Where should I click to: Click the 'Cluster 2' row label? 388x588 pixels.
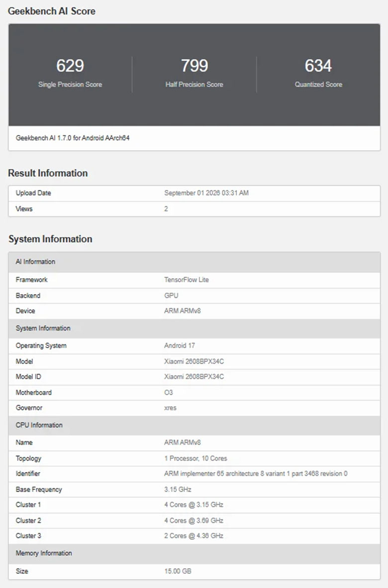(28, 520)
